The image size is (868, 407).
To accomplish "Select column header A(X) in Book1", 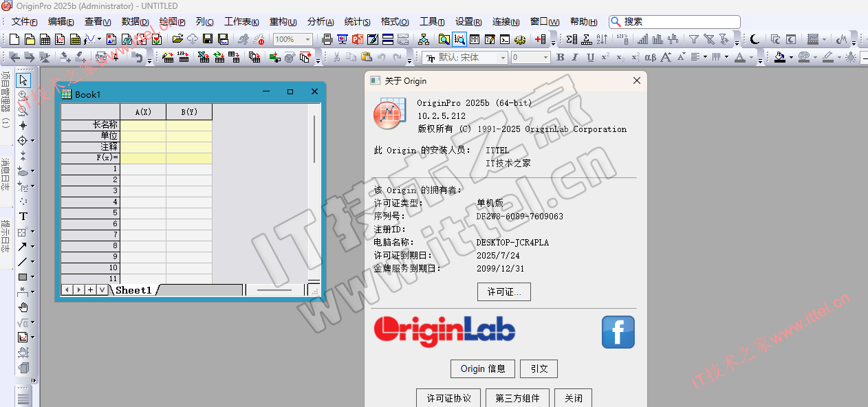I will pyautogui.click(x=143, y=112).
